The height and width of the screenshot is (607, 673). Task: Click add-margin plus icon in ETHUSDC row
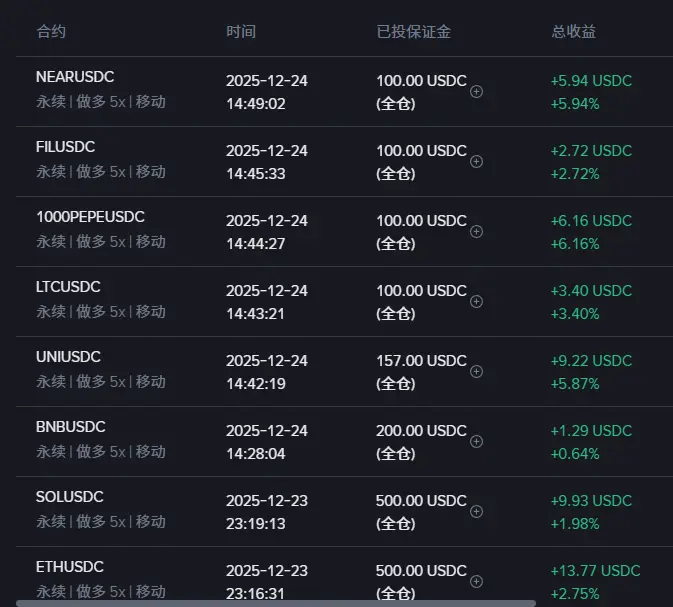(476, 581)
